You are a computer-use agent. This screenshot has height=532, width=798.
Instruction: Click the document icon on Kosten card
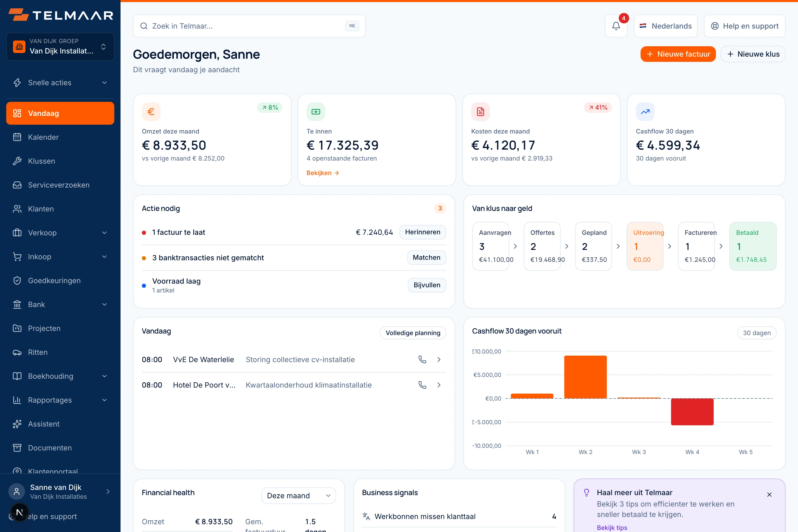[480, 112]
